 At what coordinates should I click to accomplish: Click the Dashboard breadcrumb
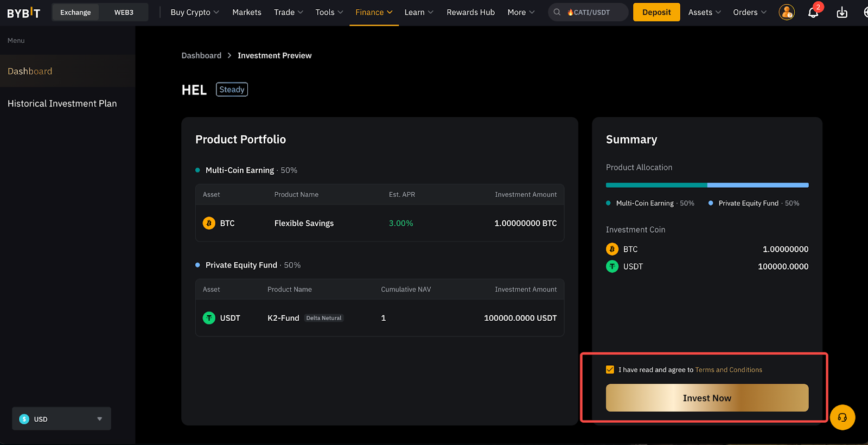click(201, 55)
